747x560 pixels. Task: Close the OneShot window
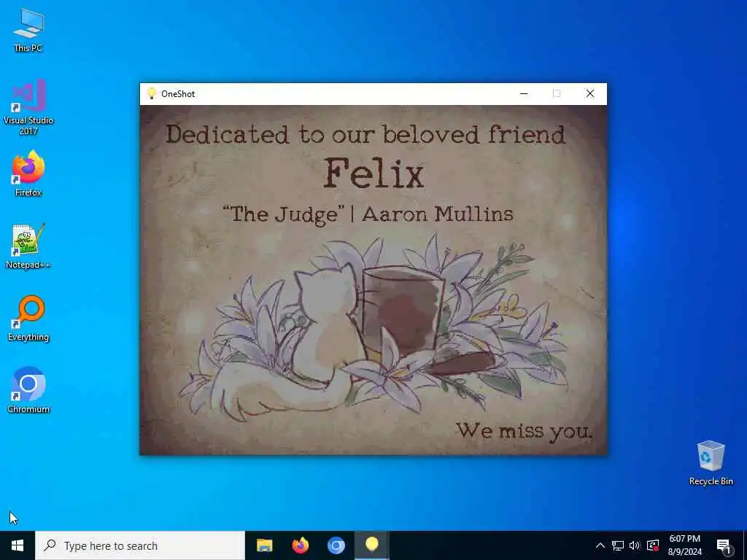point(589,94)
